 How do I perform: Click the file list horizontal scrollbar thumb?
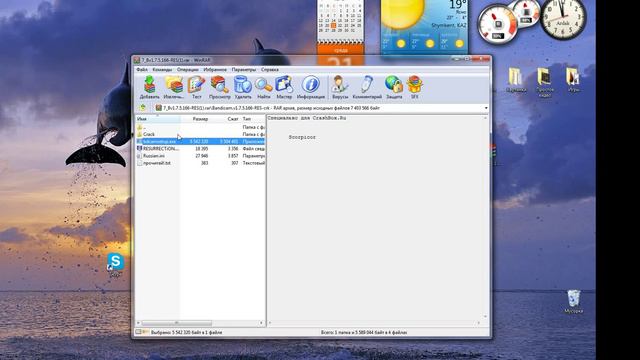(177, 323)
